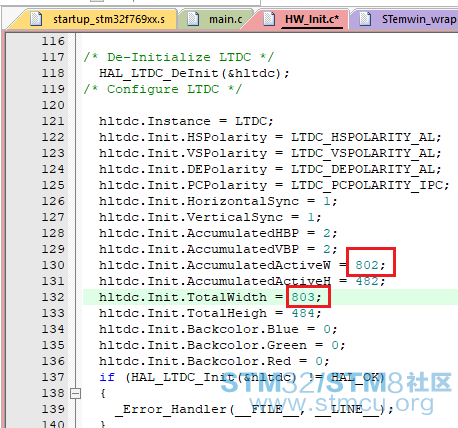Click the _Error_Handler call on line 139
Screen dimensions: 458x428
253,409
